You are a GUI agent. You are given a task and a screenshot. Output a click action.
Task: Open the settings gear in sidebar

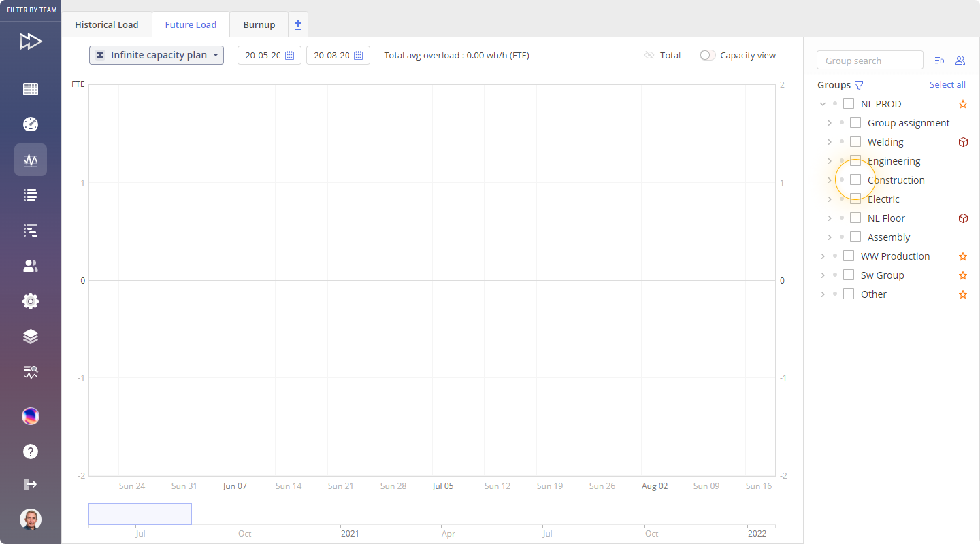pyautogui.click(x=31, y=301)
